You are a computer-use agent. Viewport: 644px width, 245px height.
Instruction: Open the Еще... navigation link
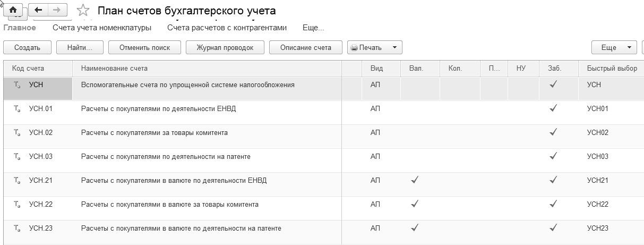coord(313,28)
